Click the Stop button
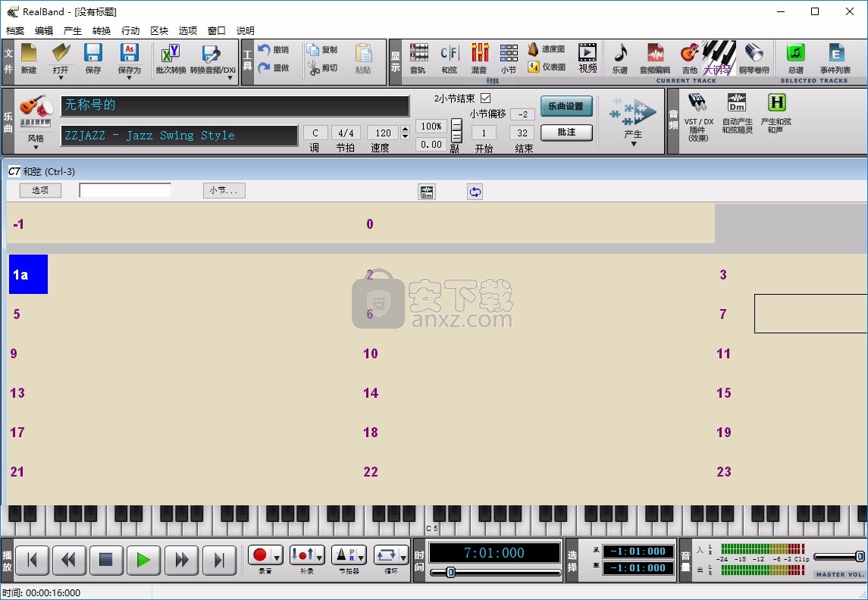868x600 pixels. (x=105, y=560)
